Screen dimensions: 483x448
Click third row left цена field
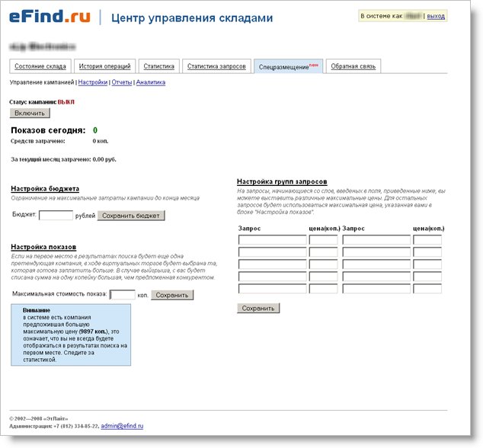tap(324, 264)
